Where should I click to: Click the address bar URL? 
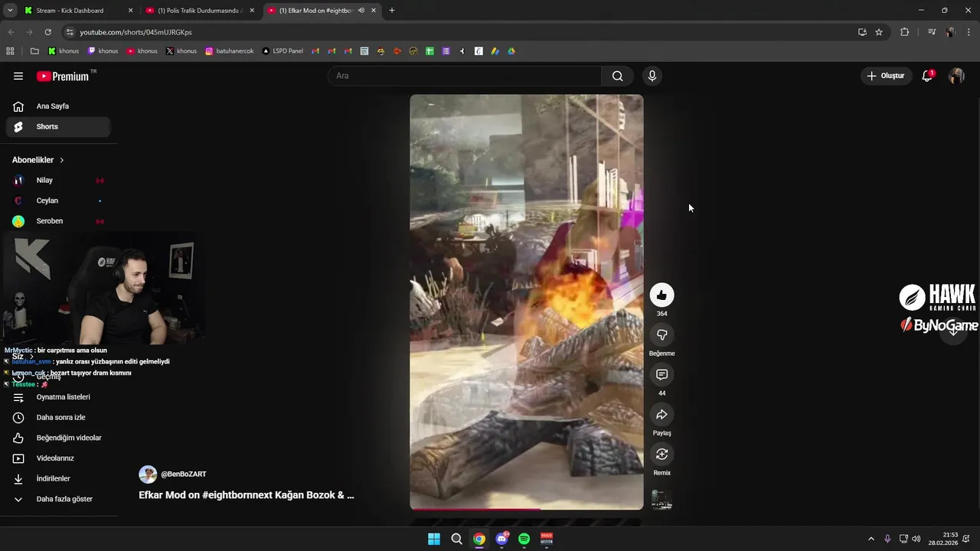point(136,32)
